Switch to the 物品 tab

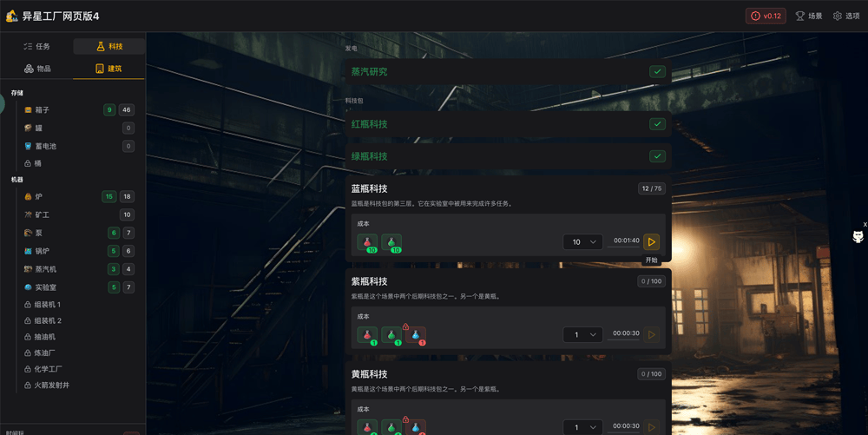point(36,69)
